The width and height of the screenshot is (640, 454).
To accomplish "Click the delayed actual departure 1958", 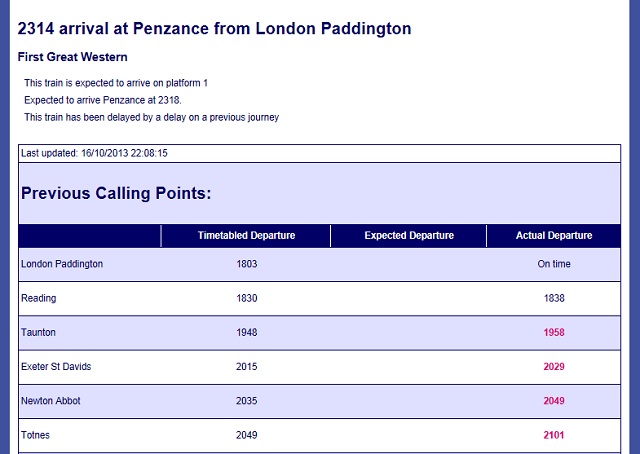I will 554,332.
